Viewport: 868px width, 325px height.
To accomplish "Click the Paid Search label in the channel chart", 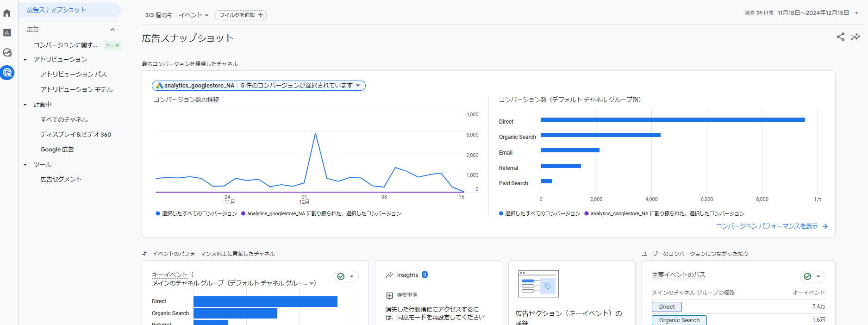I will click(x=513, y=183).
